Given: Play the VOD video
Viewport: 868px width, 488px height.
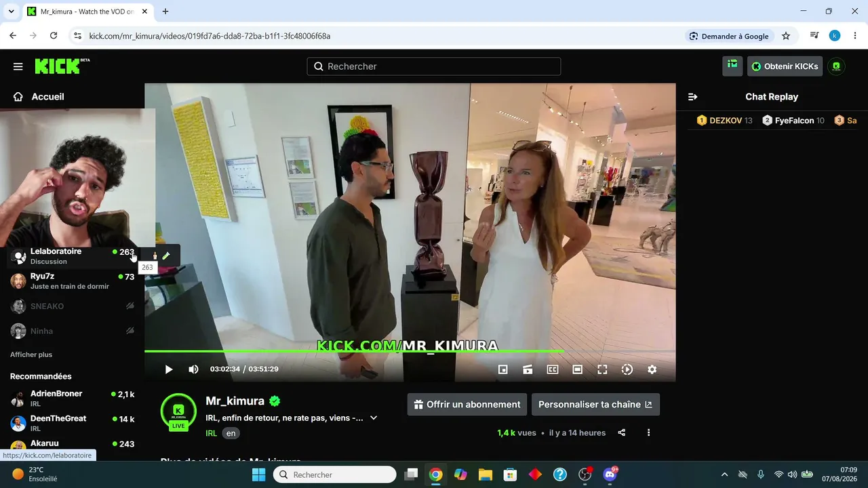Looking at the screenshot, I should (169, 369).
